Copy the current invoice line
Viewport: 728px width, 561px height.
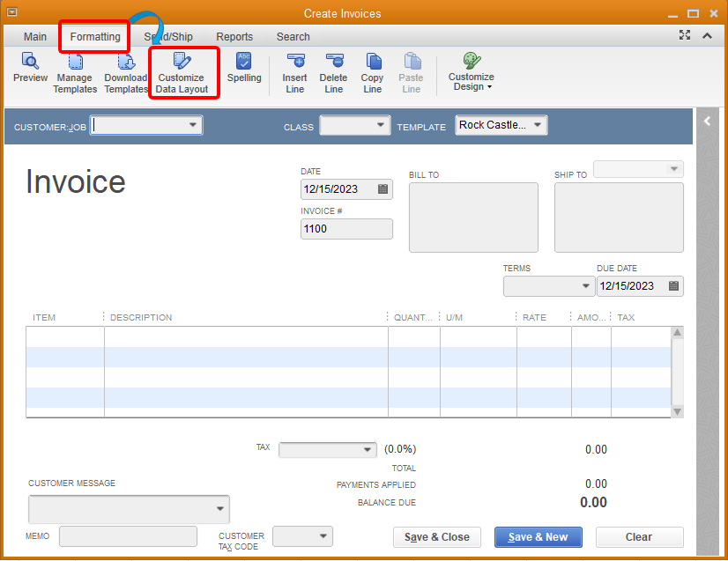click(372, 72)
